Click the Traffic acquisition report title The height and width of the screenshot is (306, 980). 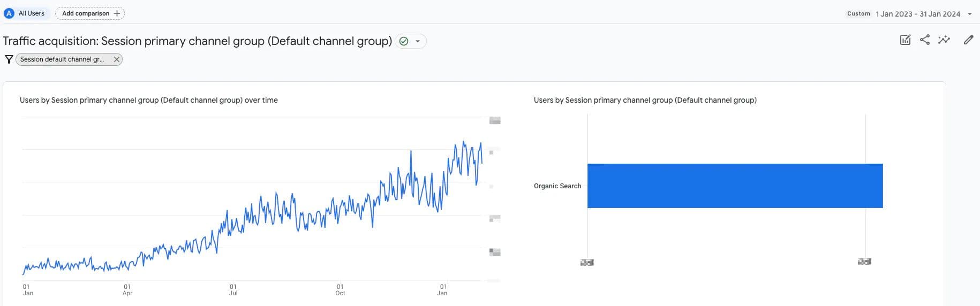[x=197, y=41]
